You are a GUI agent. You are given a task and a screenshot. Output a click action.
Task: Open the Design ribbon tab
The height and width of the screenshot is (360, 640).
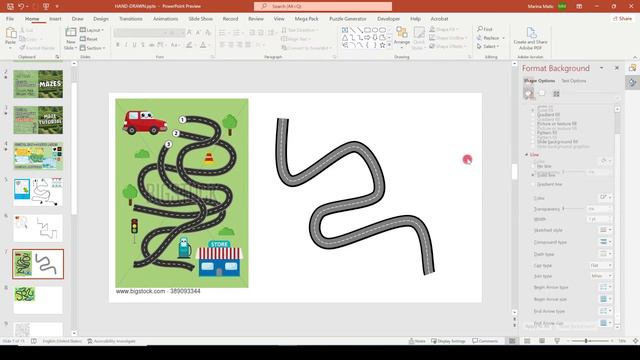(x=101, y=19)
